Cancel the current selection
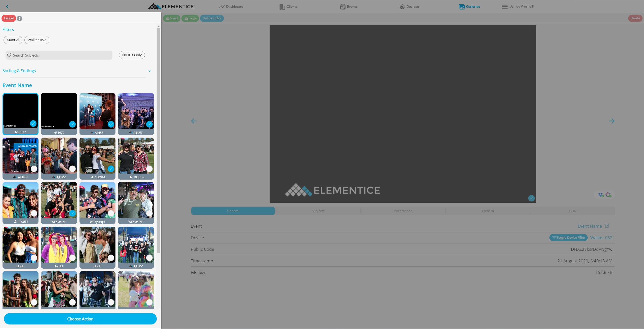Viewport: 644px width, 329px height. coord(9,18)
